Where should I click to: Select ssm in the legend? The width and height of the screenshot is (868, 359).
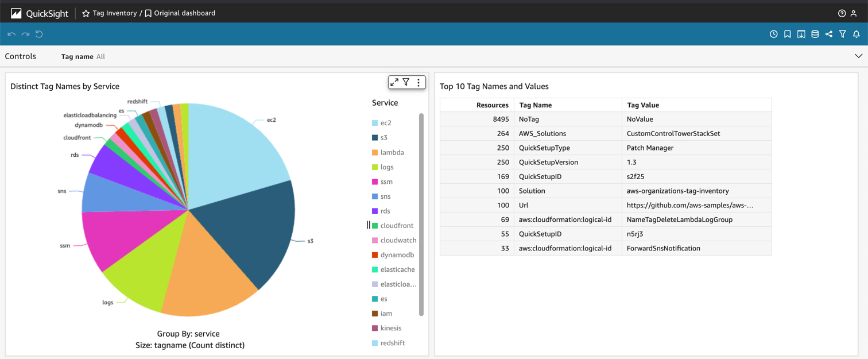386,182
